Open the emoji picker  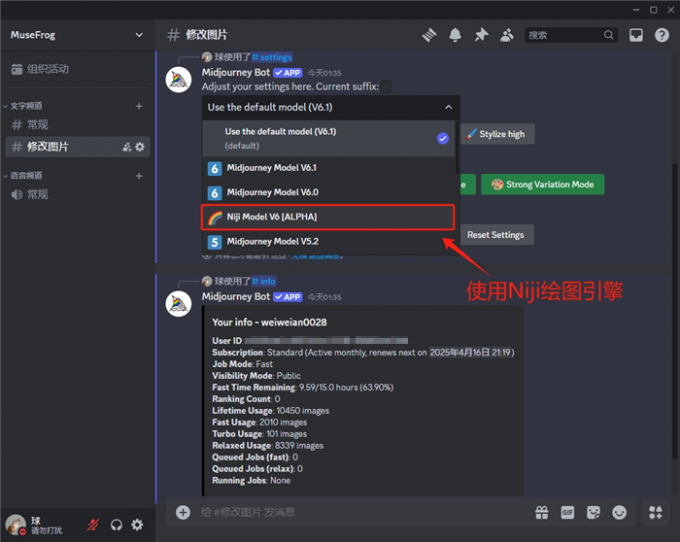619,513
